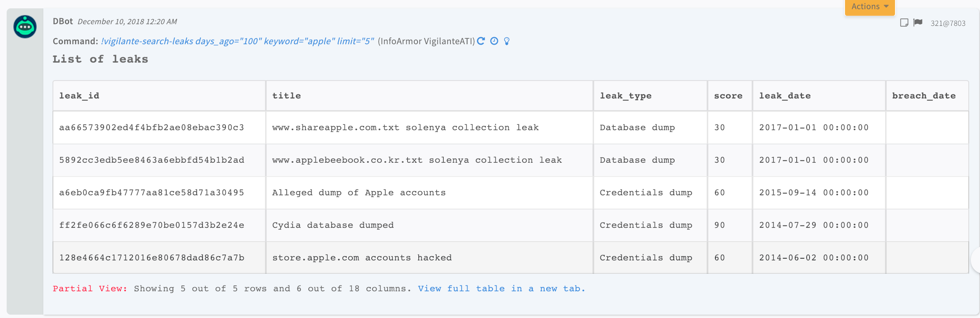980x318 pixels.
Task: Click the breach_date column header
Action: 924,96
